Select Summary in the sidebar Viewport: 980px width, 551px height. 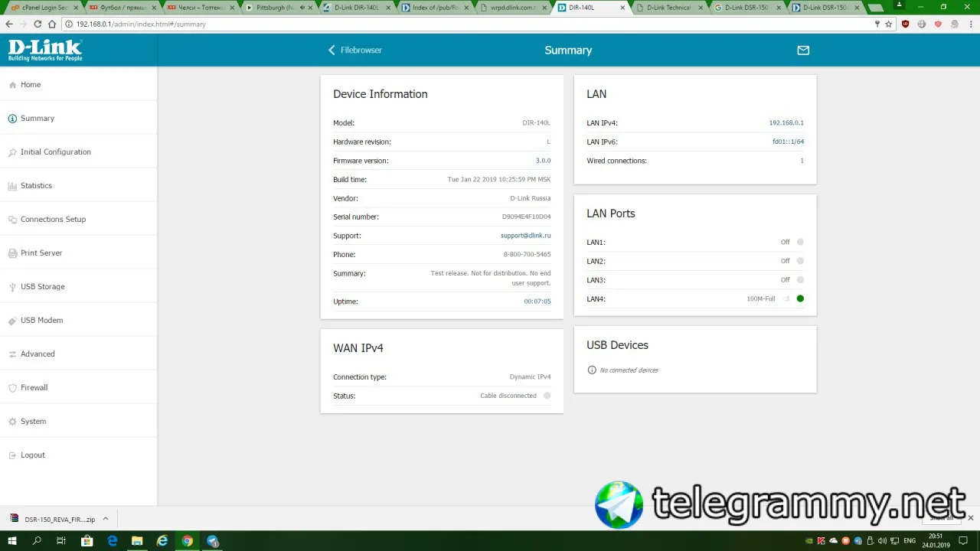pyautogui.click(x=79, y=119)
